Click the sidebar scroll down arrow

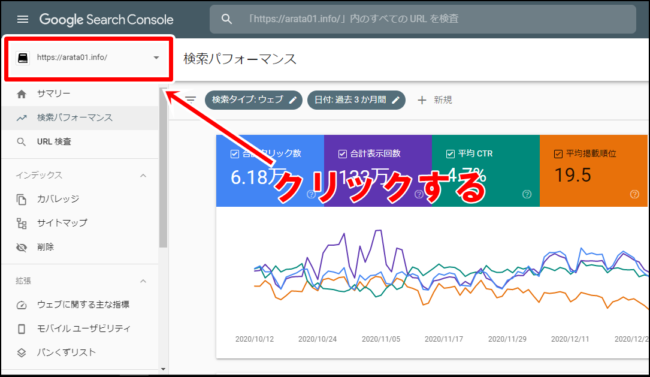pos(163,369)
